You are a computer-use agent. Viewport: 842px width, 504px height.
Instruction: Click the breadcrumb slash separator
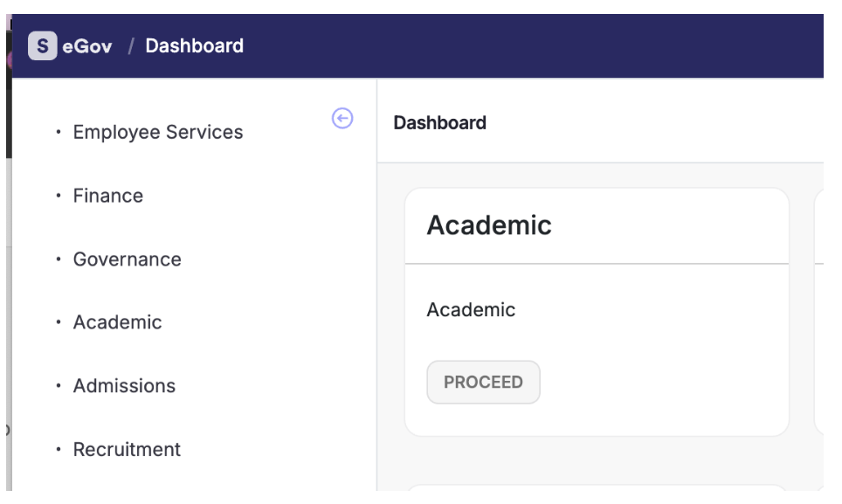click(130, 46)
